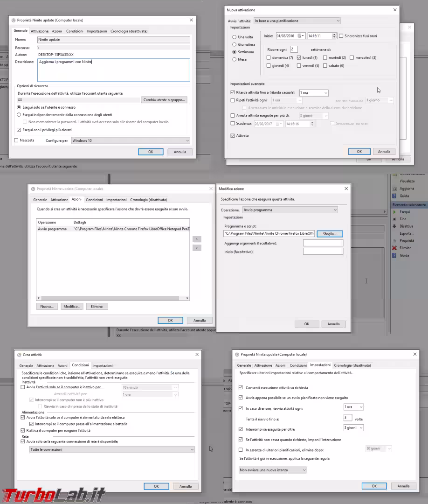
Task: Toggle the Attivato checkbox
Action: pos(233,136)
